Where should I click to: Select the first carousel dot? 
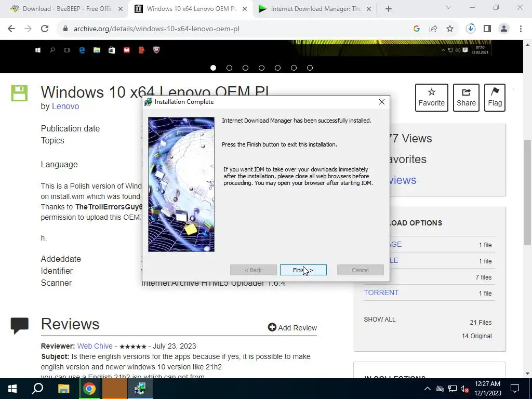click(x=213, y=68)
